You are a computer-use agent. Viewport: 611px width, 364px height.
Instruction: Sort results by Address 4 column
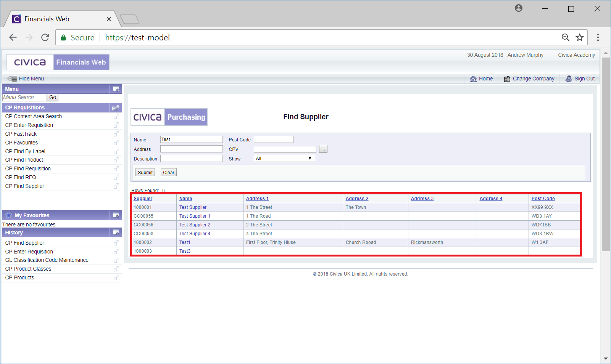491,199
